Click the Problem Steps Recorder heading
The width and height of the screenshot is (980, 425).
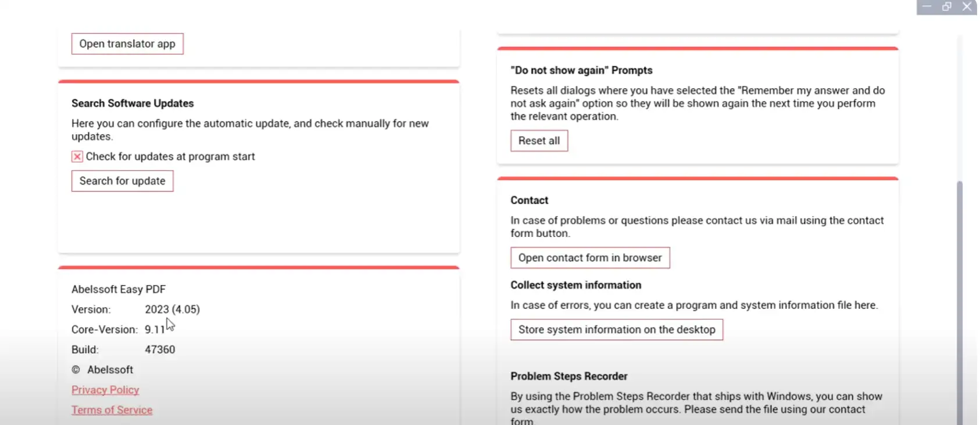pyautogui.click(x=568, y=376)
